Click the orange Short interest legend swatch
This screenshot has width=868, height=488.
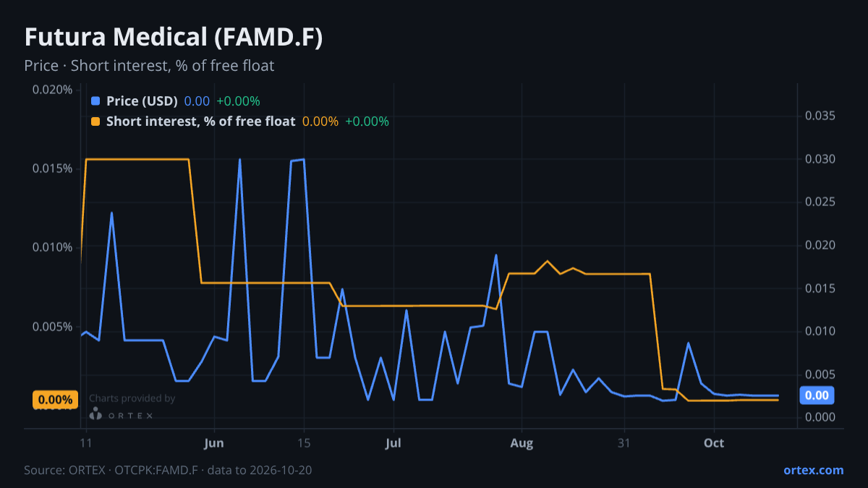[x=95, y=121]
